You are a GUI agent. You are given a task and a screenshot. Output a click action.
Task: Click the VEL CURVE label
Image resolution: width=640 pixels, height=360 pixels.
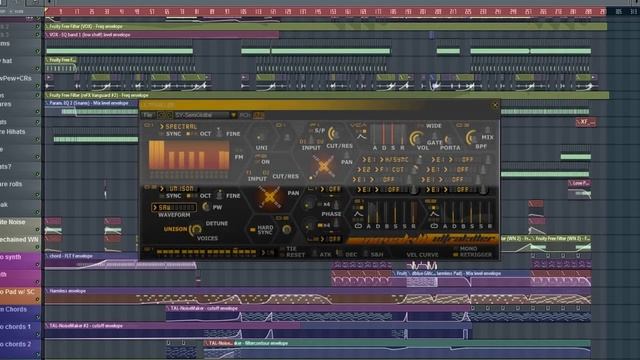pos(422,255)
